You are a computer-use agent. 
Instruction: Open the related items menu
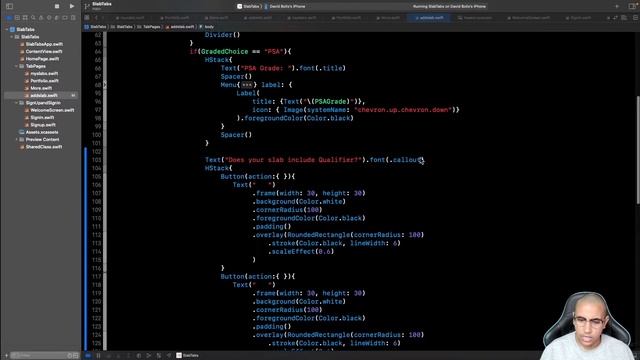click(x=87, y=18)
